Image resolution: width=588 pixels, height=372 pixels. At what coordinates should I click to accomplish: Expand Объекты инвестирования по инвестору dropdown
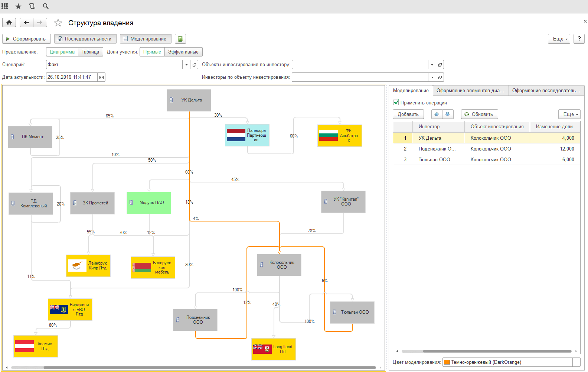pyautogui.click(x=432, y=65)
